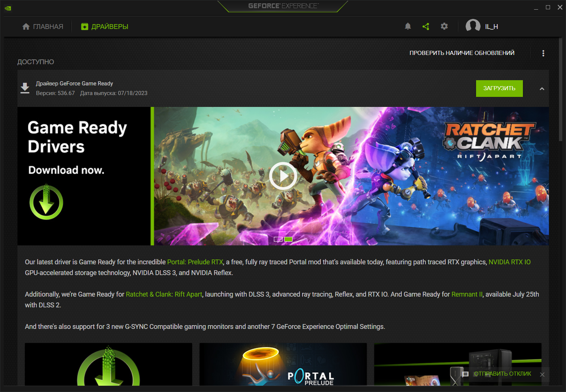Click the Game Ready Drivers banner heading
Image resolution: width=566 pixels, height=392 pixels.
(77, 137)
